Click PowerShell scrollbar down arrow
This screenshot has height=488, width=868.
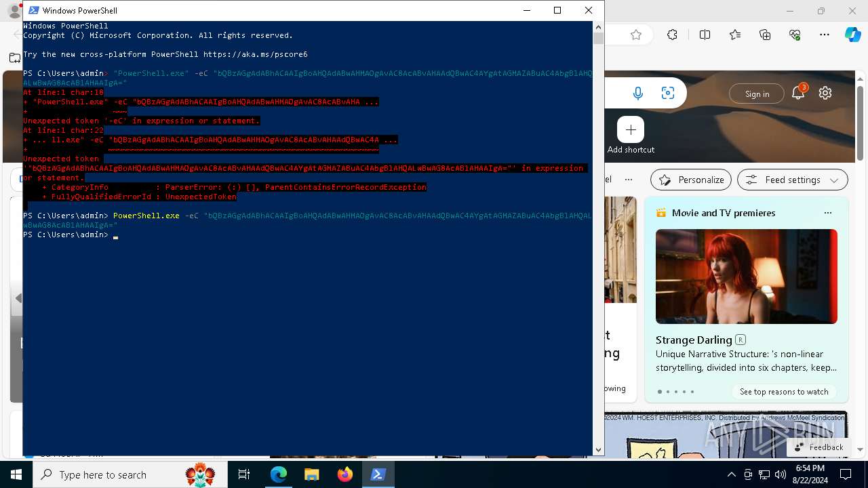598,449
